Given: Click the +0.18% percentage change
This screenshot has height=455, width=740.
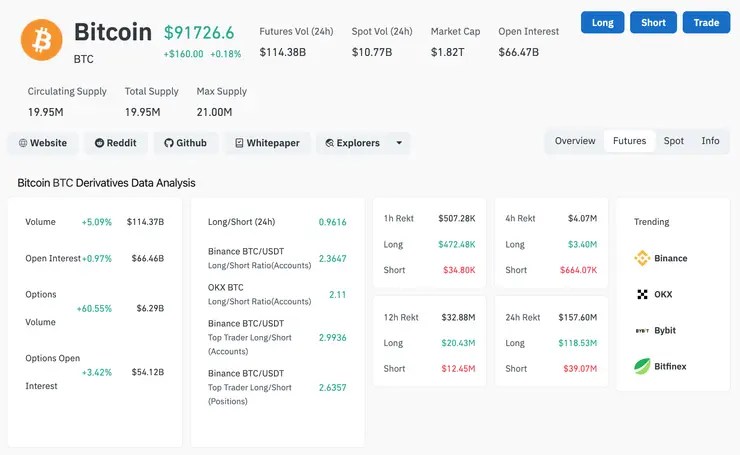Looking at the screenshot, I should [x=226, y=54].
